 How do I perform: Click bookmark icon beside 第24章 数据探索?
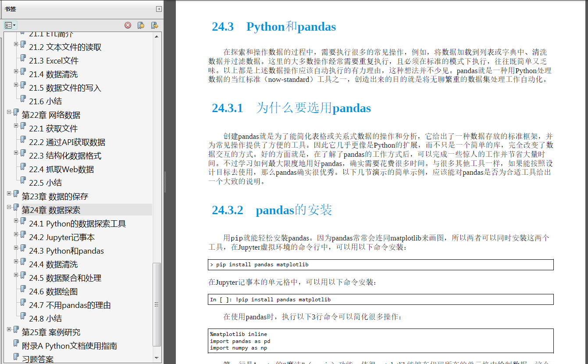(16, 208)
